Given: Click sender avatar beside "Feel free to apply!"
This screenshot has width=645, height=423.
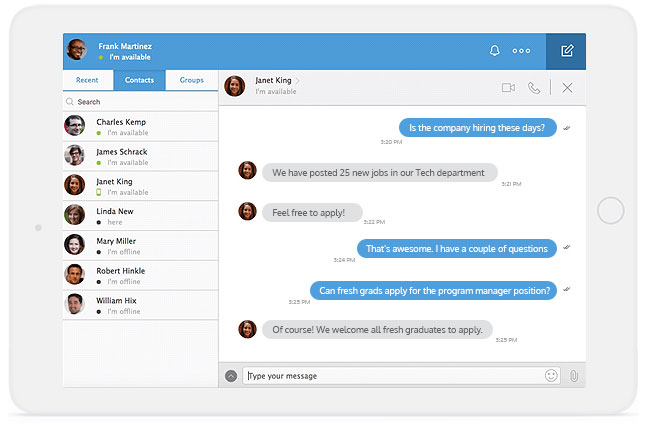Looking at the screenshot, I should (x=247, y=211).
